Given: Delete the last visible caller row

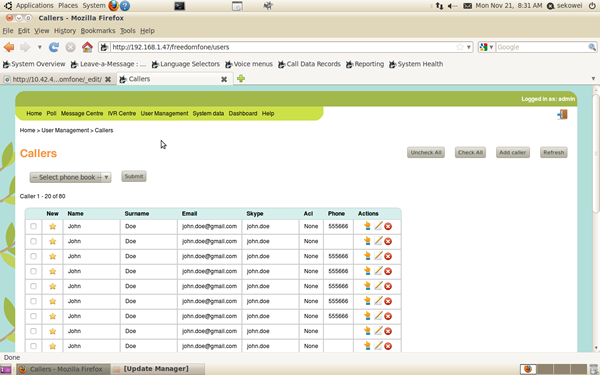Looking at the screenshot, I should point(388,346).
